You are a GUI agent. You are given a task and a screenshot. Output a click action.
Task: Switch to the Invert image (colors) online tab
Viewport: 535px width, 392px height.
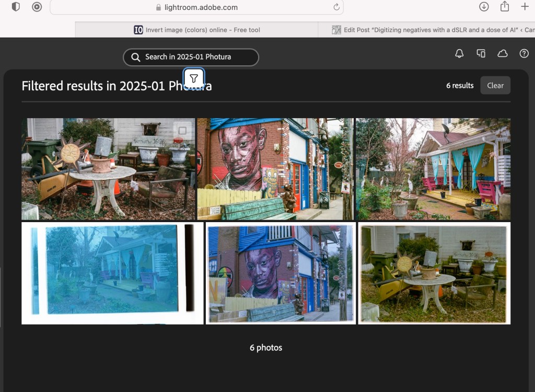pyautogui.click(x=197, y=30)
